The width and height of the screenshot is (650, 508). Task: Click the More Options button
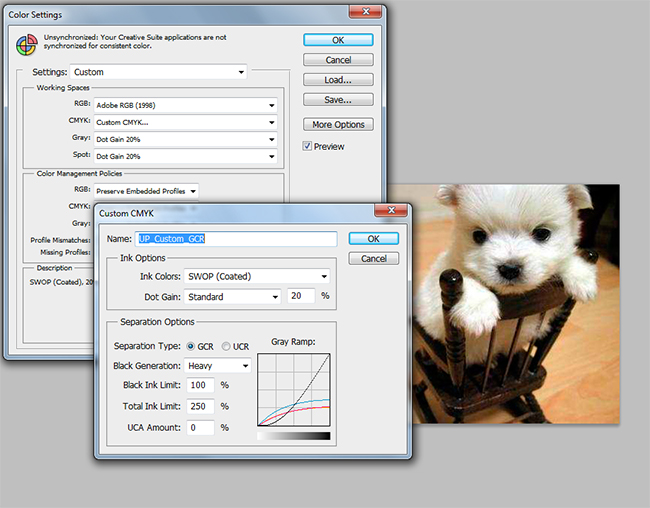[338, 125]
